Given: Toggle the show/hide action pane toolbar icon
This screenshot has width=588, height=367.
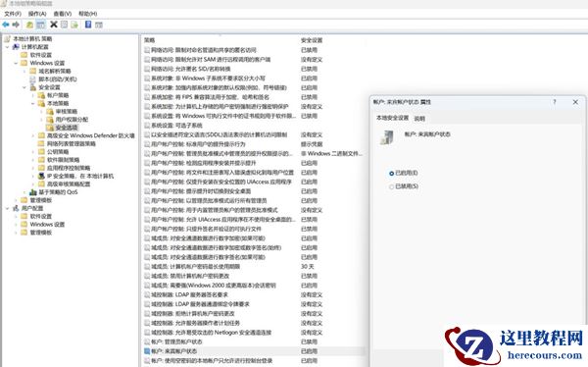Looking at the screenshot, I should (x=99, y=25).
